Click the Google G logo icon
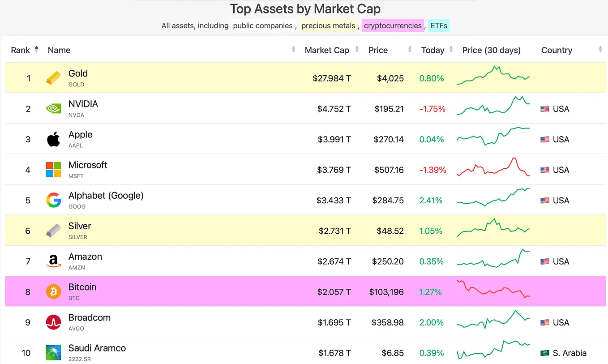This screenshot has width=608, height=364. pos(53,200)
